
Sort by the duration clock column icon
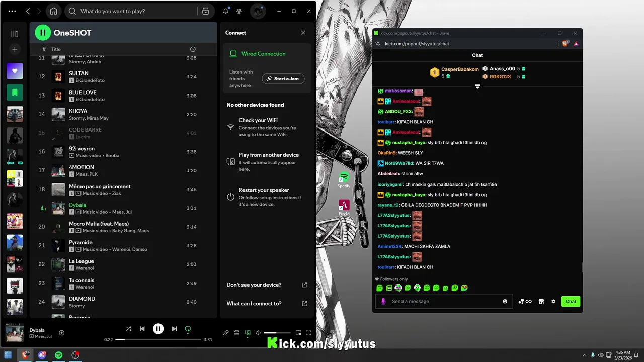coord(193,49)
